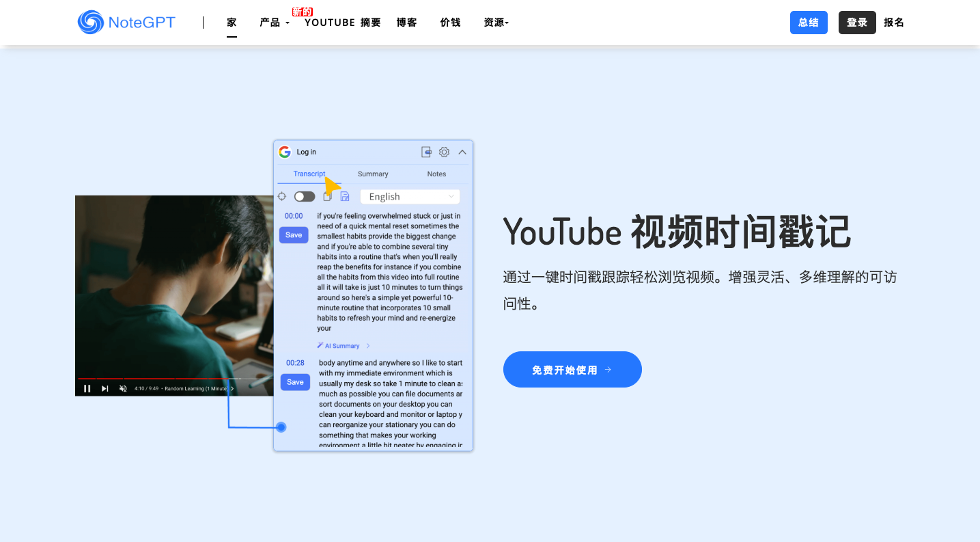Click the 登录 button

[x=857, y=23]
